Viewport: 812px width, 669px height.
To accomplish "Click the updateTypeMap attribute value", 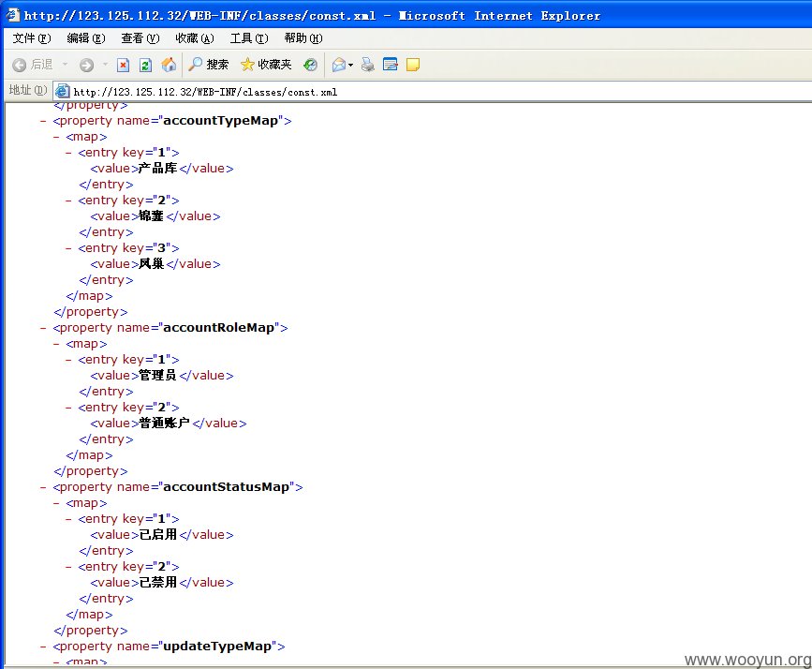I will (217, 647).
